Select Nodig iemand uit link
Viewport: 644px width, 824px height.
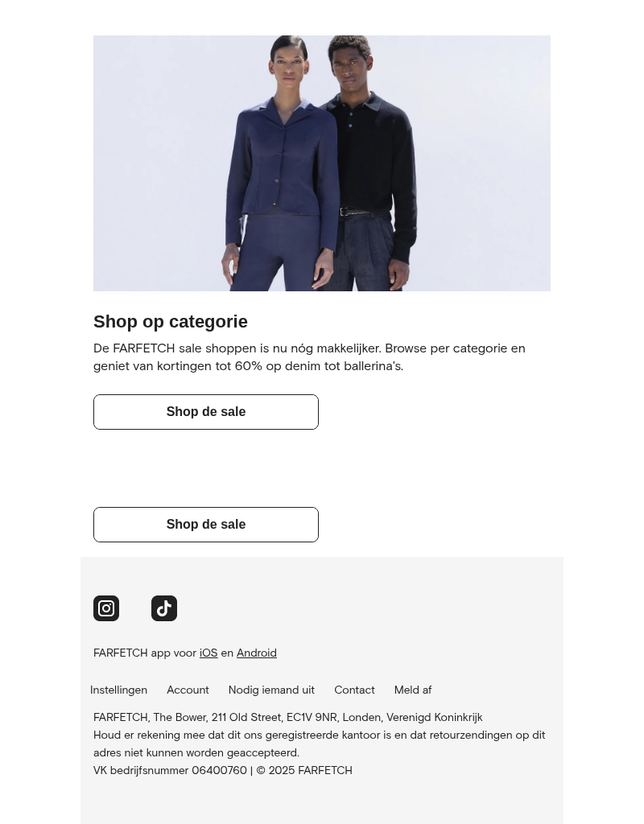(x=271, y=690)
